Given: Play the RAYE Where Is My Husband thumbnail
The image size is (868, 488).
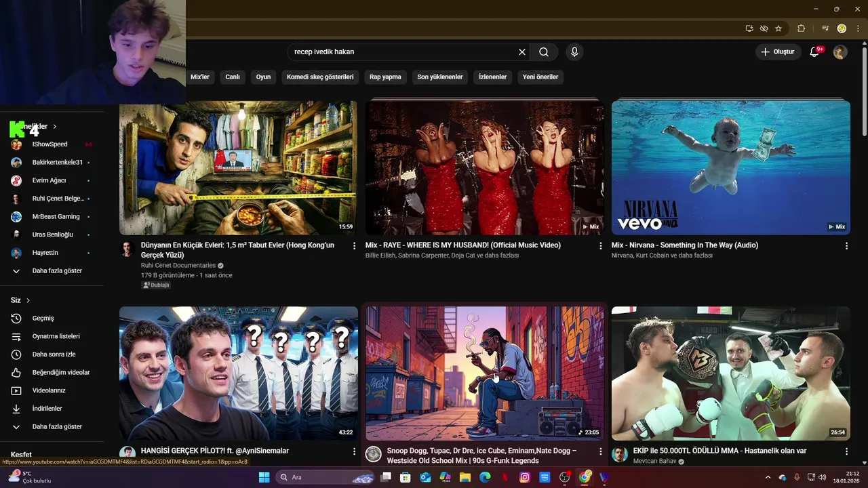Looking at the screenshot, I should click(x=484, y=167).
